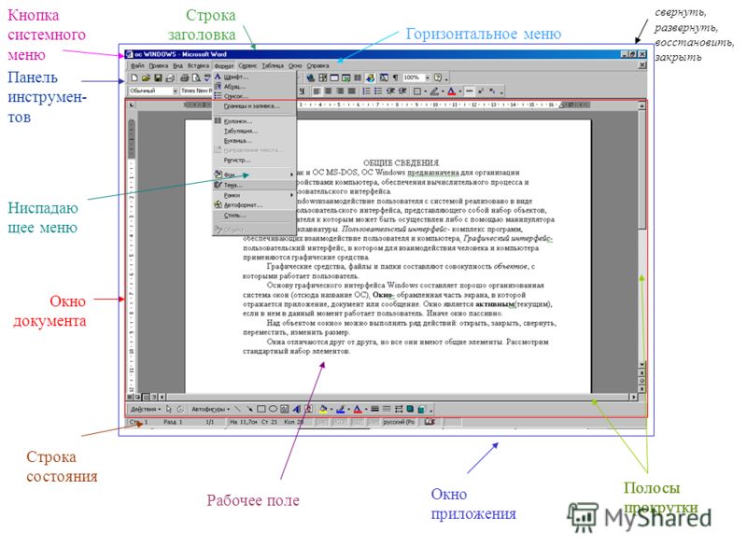Open the Вставка menu
Viewport: 747px width, 560px height.
pyautogui.click(x=198, y=65)
